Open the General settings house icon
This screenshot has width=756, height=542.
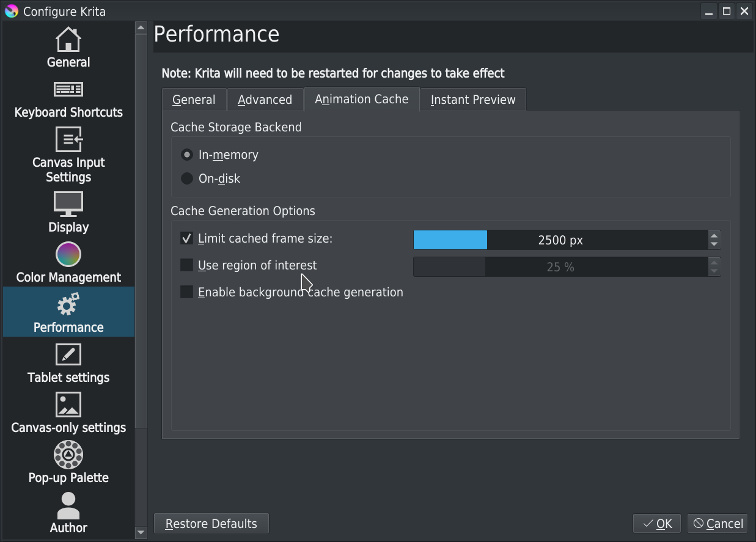point(68,40)
